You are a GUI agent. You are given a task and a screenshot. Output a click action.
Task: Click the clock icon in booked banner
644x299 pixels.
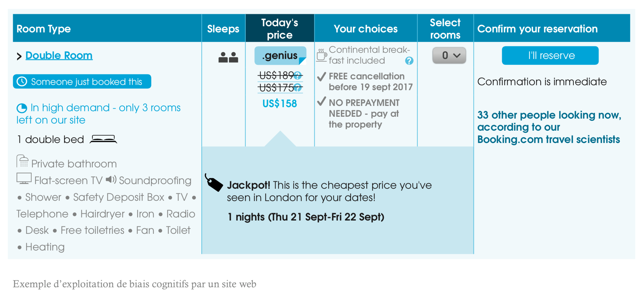[x=22, y=82]
